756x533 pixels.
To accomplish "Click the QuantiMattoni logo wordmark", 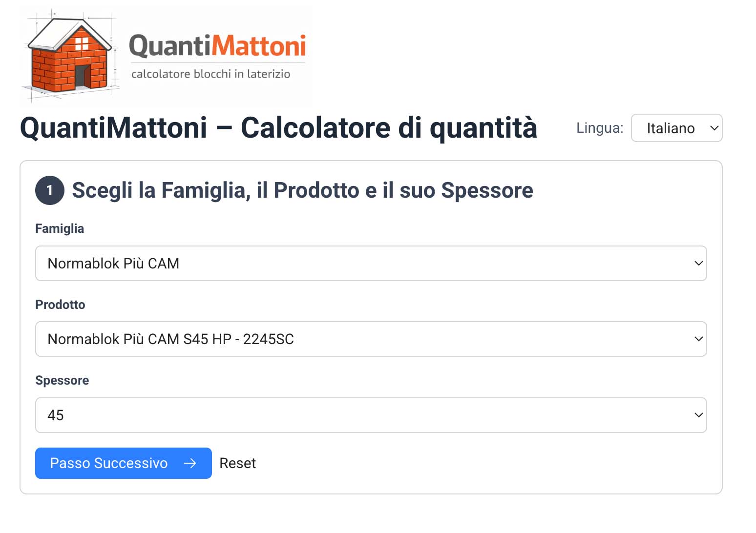I will pyautogui.click(x=217, y=46).
